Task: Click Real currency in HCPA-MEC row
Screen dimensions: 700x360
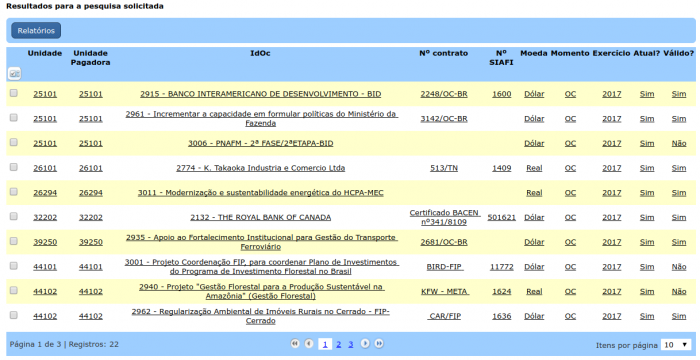Action: click(x=534, y=193)
